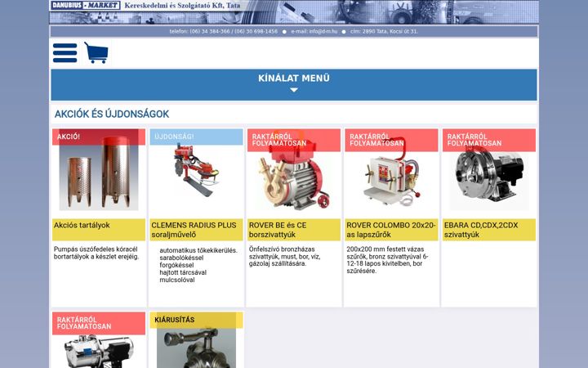Click 'forgókéssel' list item
Image resolution: width=588 pixels, height=368 pixels.
pos(176,265)
